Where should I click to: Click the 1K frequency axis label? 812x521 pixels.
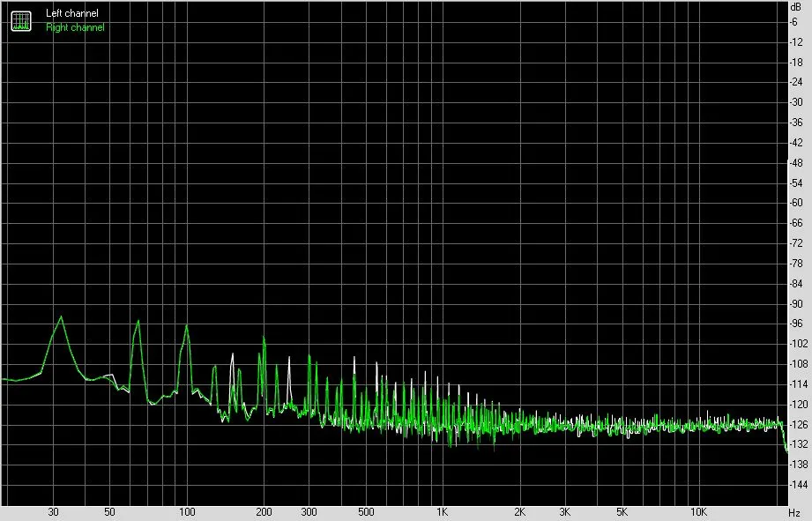(x=442, y=512)
